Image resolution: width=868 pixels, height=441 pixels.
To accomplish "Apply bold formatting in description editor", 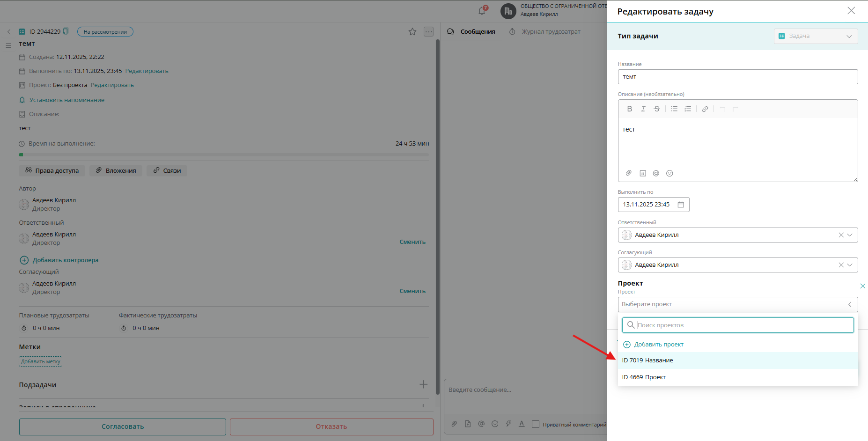I will pyautogui.click(x=630, y=109).
